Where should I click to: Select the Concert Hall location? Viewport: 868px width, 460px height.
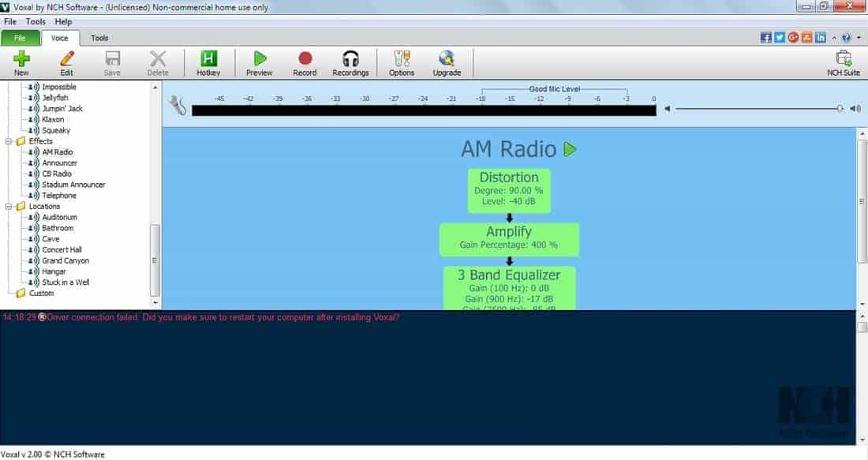tap(62, 249)
